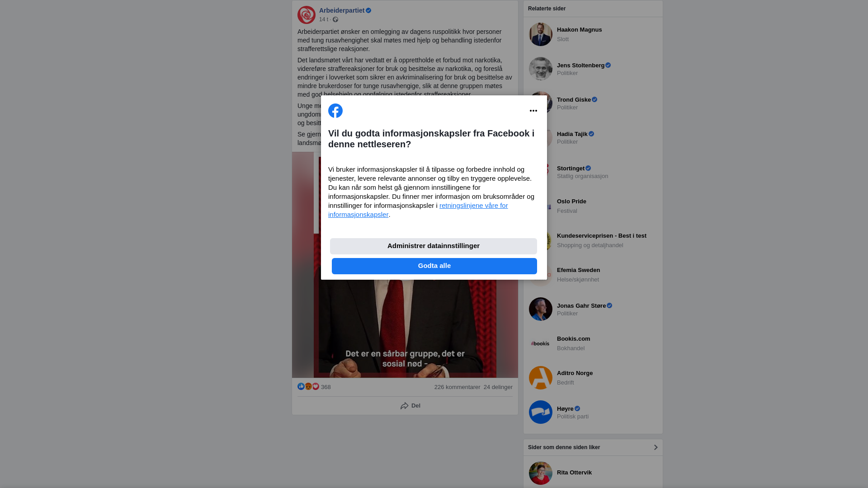Click the Facebook logo in the dialog

335,111
